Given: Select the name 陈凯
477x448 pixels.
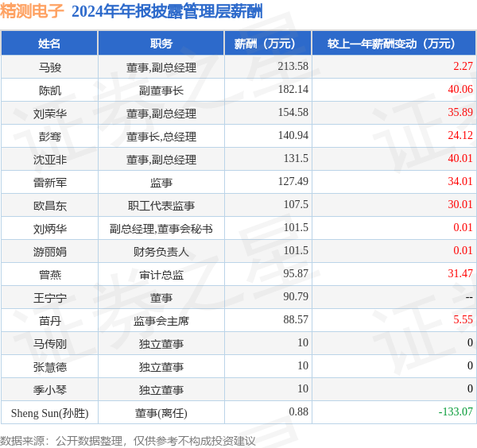Looking at the screenshot, I should pos(50,91).
